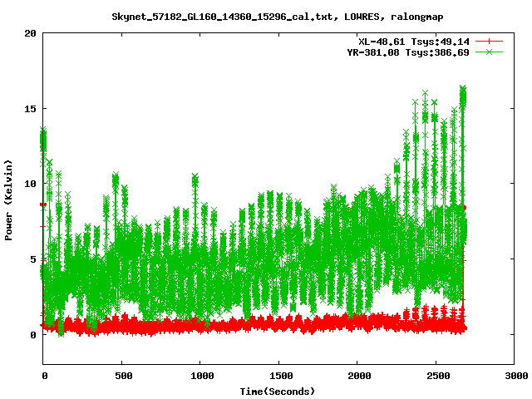532x399 pixels.
Task: Click y-axis tick label 5
Action: click(x=33, y=259)
